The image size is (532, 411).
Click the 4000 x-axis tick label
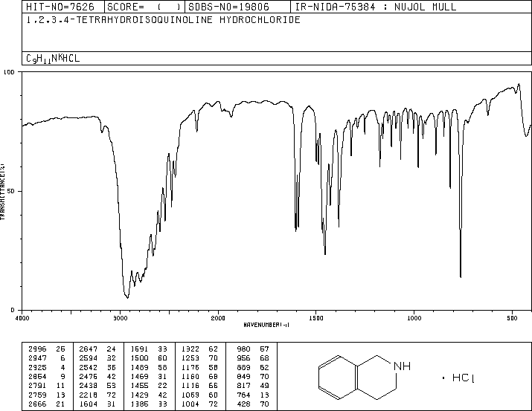coord(22,318)
